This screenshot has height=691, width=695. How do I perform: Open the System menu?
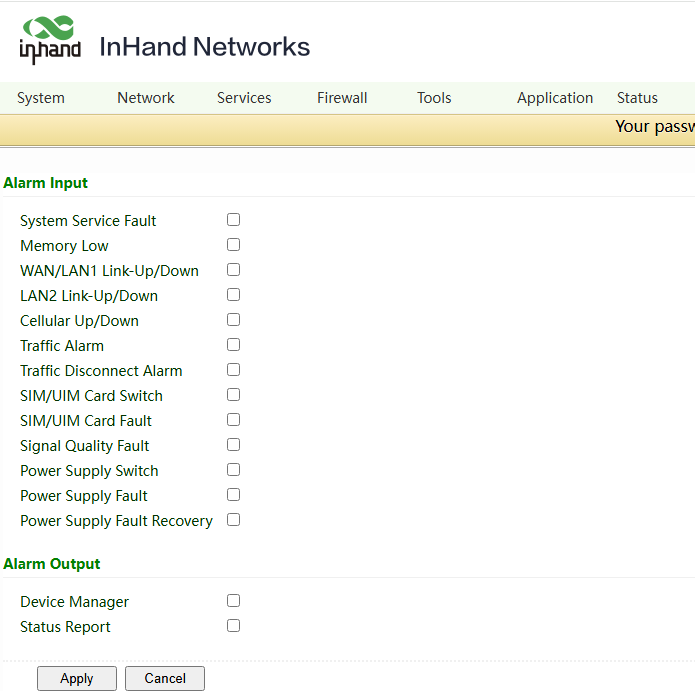(41, 98)
